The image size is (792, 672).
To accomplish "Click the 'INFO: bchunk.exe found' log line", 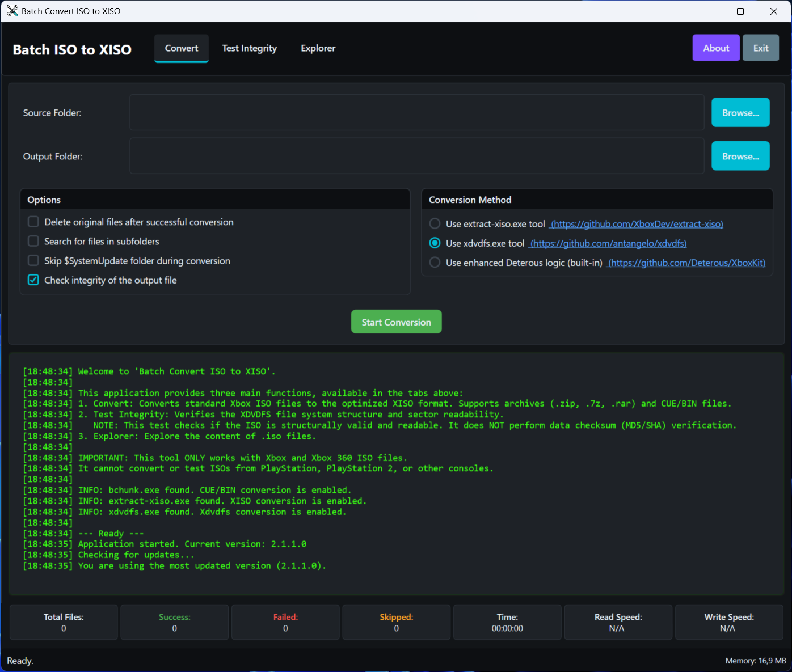I will 187,490.
